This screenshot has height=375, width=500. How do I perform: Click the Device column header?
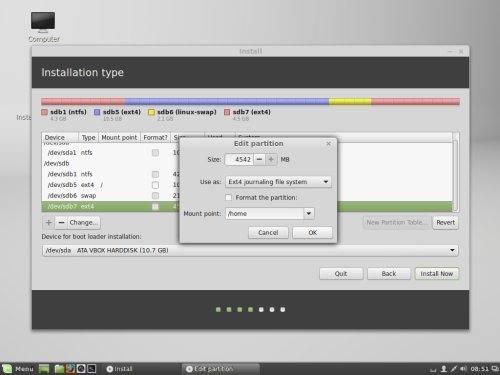coord(60,137)
